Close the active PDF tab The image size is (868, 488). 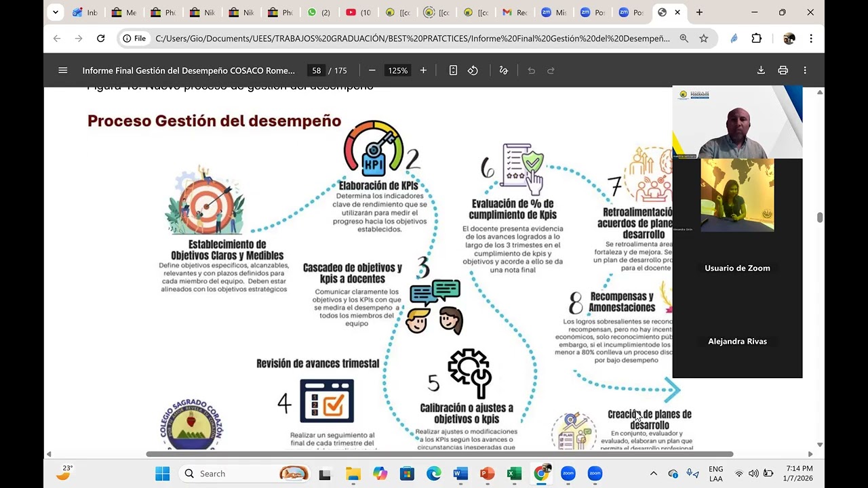(x=677, y=12)
